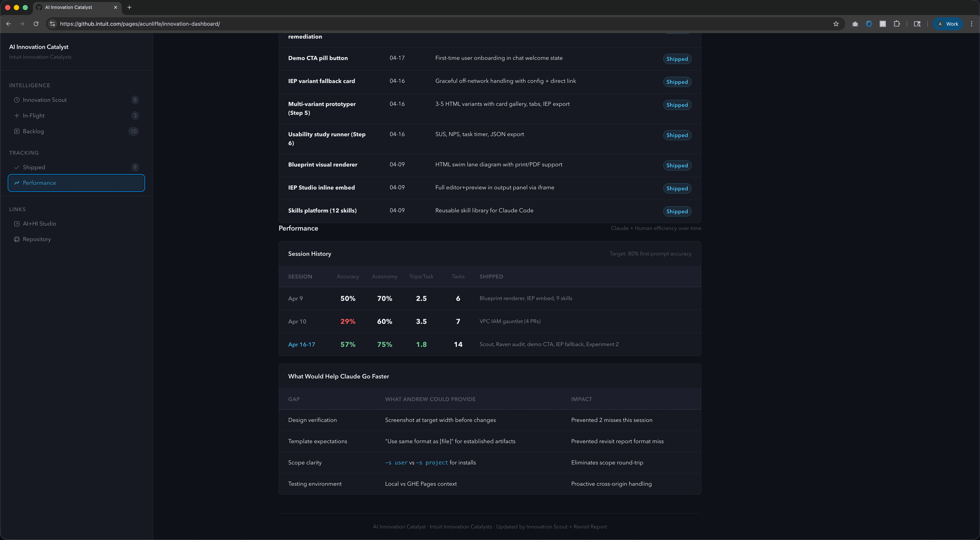The width and height of the screenshot is (980, 540).
Task: Go back with the browser back arrow
Action: tap(8, 24)
